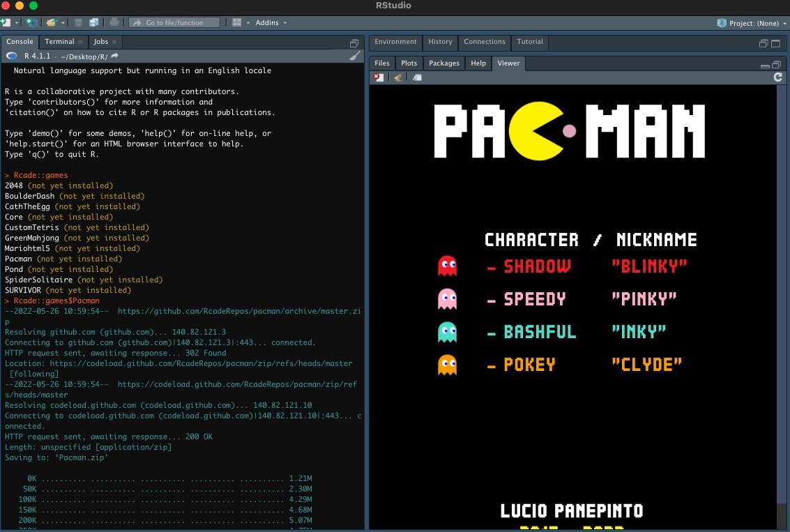Screen dimensions: 790x532
Task: Switch to the Packages tab
Action: pos(444,63)
